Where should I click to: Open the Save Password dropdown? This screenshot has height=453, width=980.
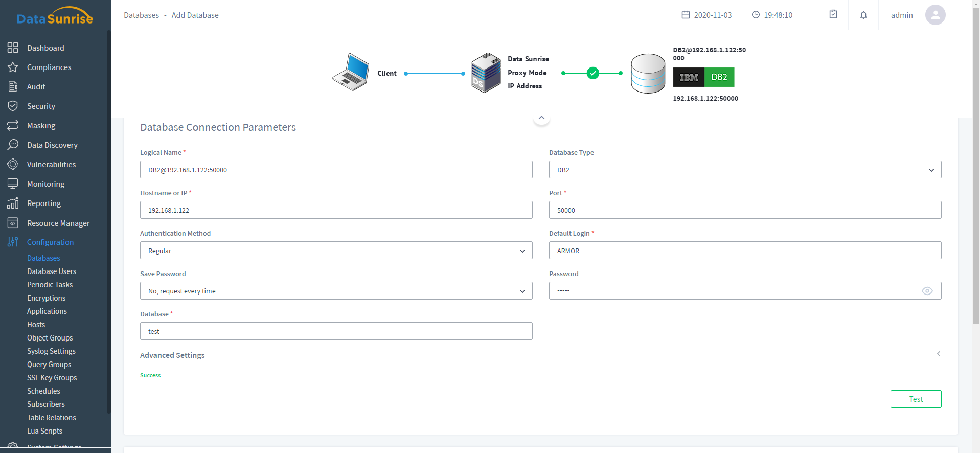(336, 291)
